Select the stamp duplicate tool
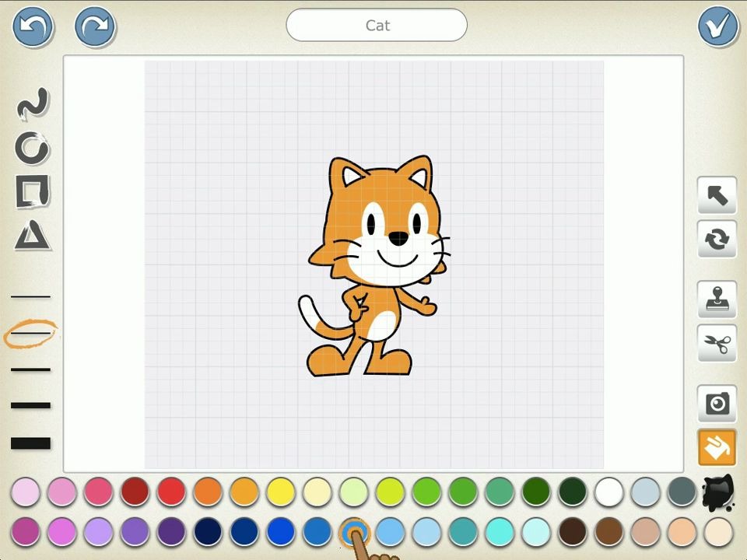This screenshot has width=747, height=560. [x=717, y=299]
